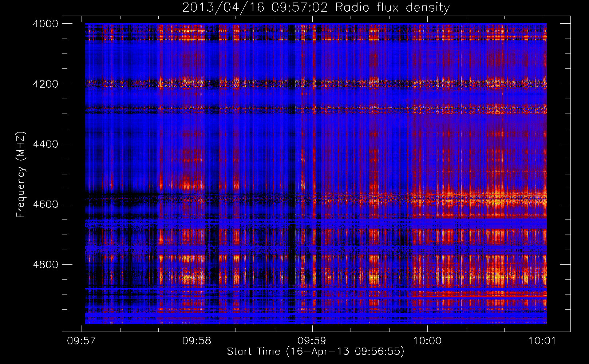
Task: Click the '10:00' time axis label
Action: (x=427, y=341)
